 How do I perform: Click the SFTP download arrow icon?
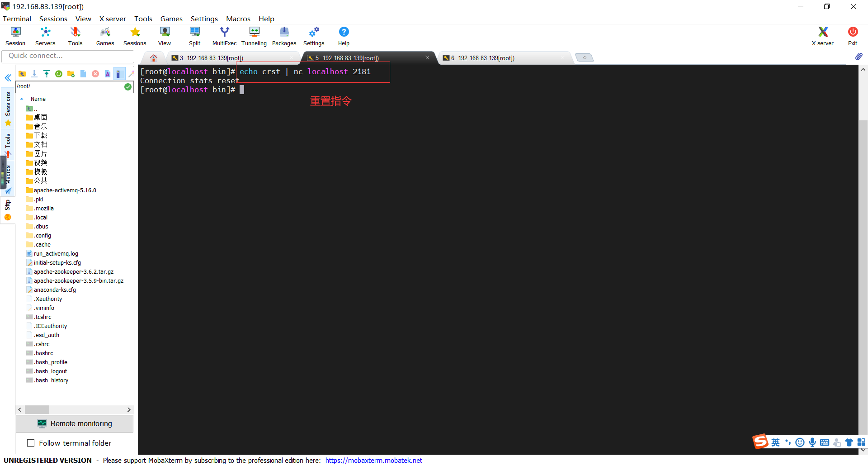(x=34, y=74)
